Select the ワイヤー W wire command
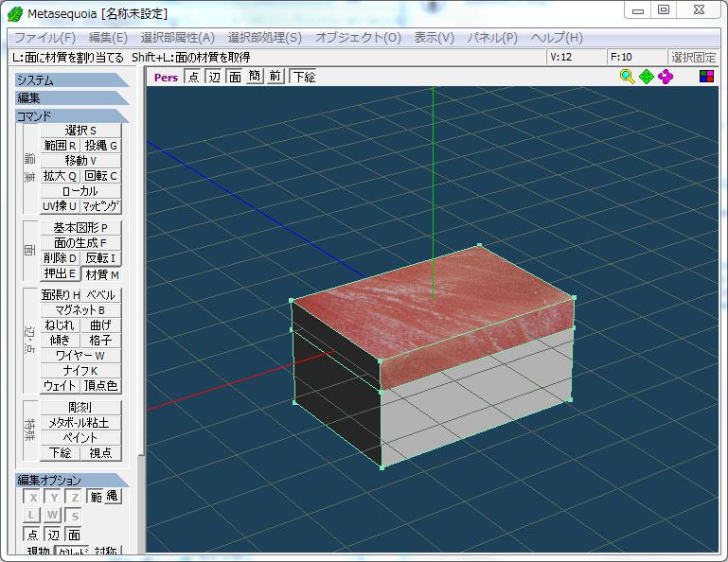This screenshot has height=562, width=728. 80,356
